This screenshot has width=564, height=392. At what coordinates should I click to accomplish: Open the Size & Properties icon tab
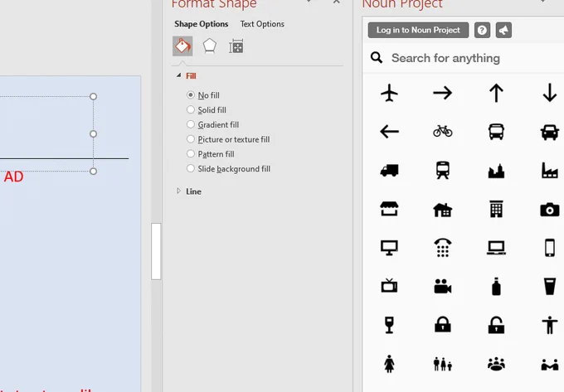(236, 46)
